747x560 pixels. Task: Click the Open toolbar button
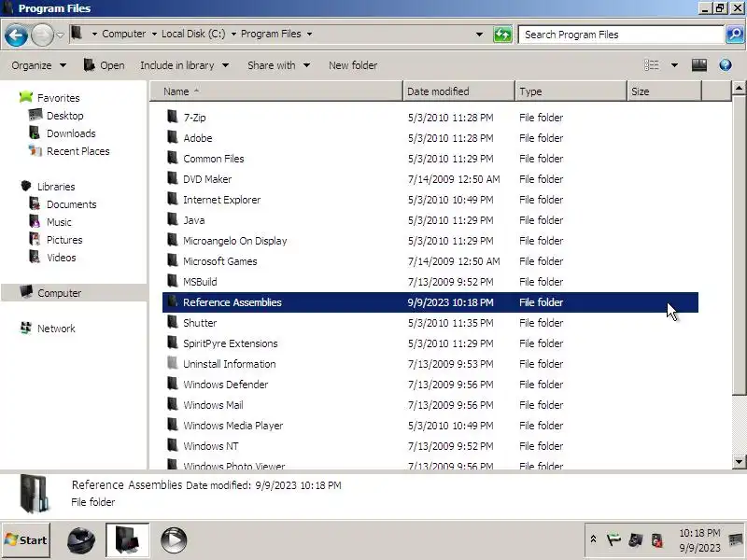(105, 65)
